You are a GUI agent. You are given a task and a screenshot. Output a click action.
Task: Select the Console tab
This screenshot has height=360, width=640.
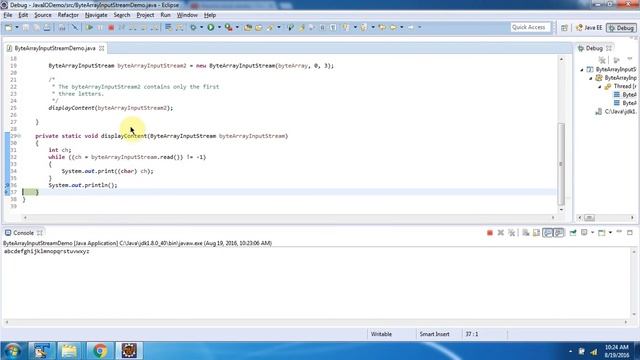click(x=23, y=233)
